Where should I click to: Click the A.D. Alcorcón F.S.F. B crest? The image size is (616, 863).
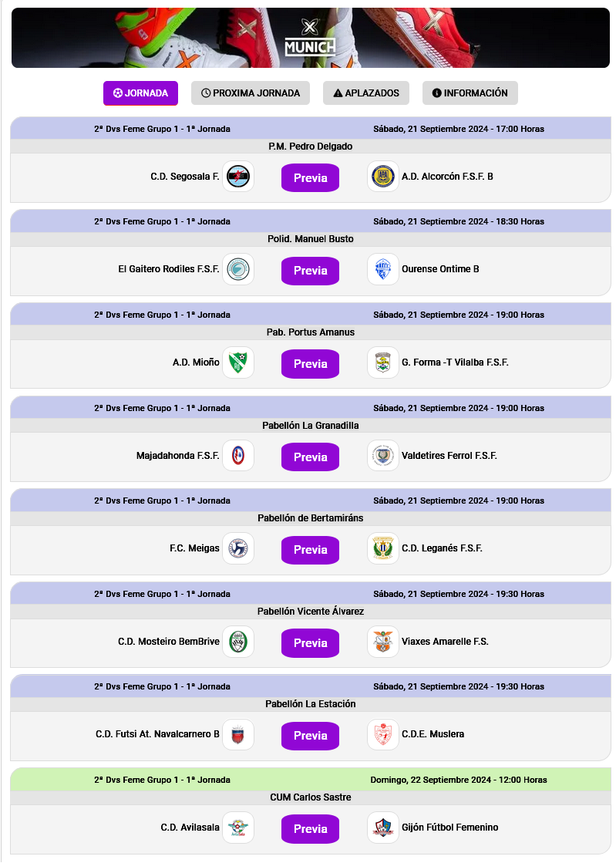[383, 177]
